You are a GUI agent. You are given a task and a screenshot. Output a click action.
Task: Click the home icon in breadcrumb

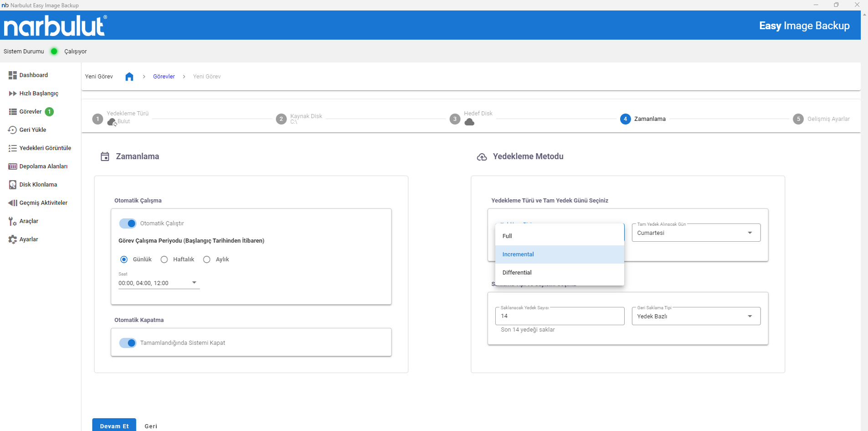[129, 77]
